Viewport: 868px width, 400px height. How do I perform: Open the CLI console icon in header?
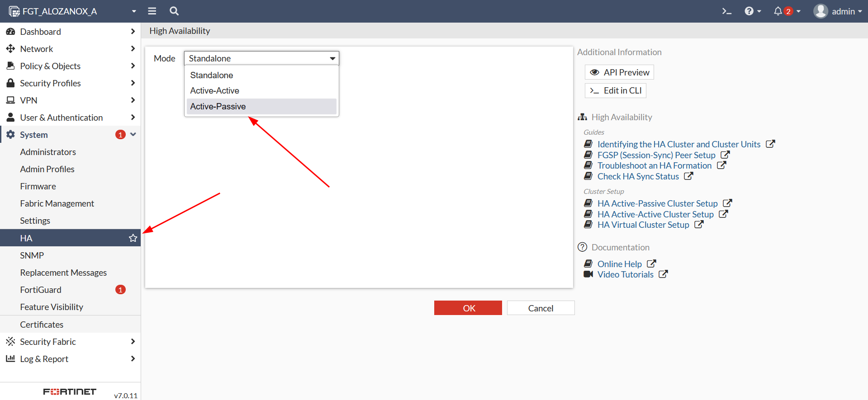coord(726,11)
